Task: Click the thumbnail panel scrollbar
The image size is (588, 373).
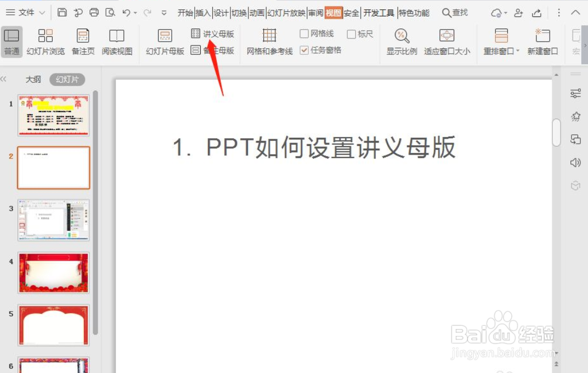Action: 95,212
